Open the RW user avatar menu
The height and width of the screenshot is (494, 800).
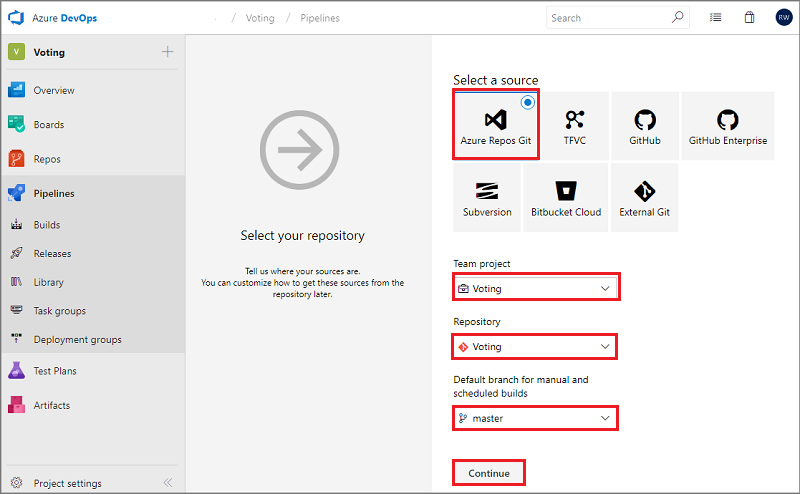tap(784, 17)
